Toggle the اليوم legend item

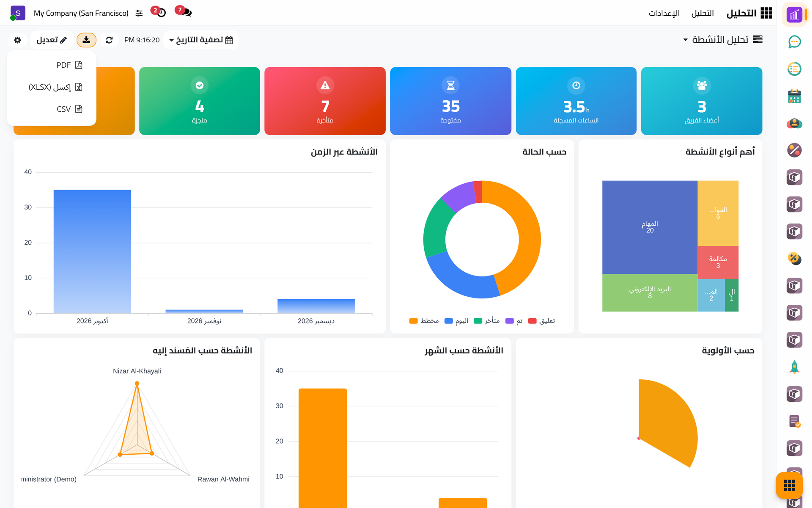(x=456, y=321)
